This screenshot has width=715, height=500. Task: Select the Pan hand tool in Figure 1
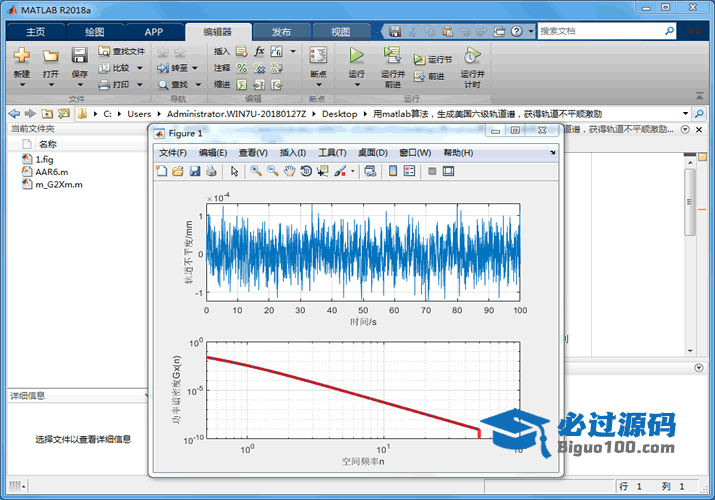(x=289, y=171)
